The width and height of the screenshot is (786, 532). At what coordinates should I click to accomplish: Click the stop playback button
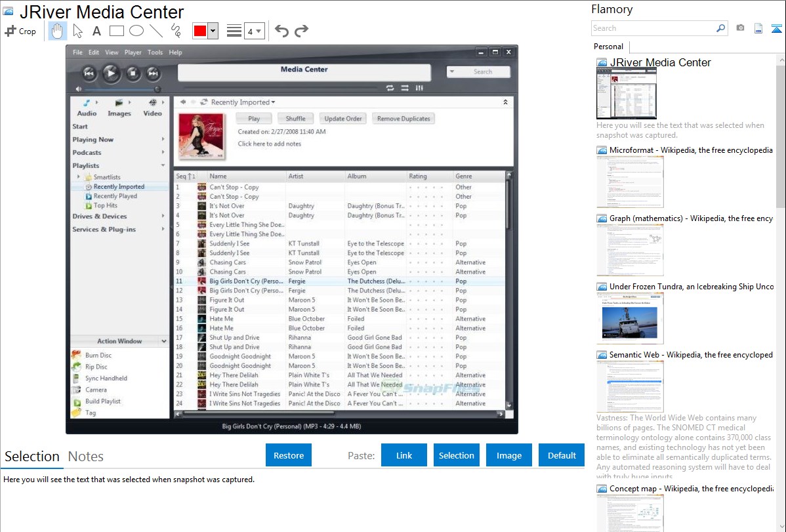tap(133, 73)
